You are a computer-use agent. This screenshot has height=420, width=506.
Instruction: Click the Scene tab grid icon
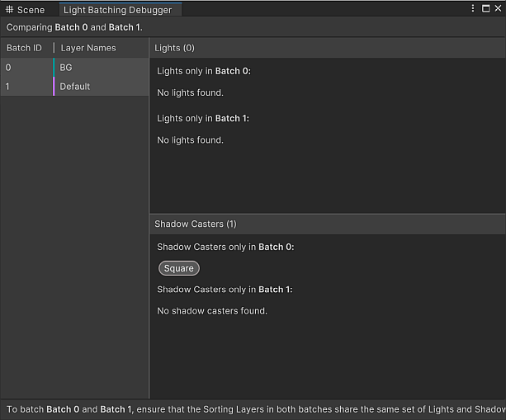pos(10,10)
